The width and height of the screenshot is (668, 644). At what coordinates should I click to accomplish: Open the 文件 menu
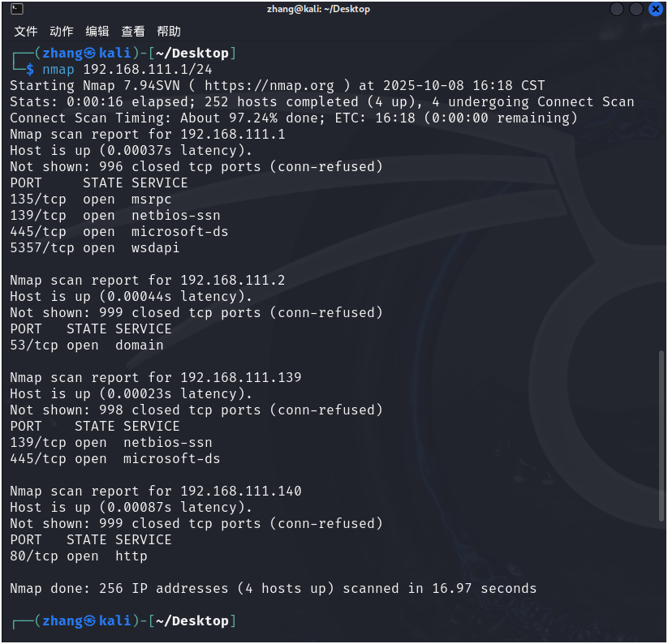(26, 31)
